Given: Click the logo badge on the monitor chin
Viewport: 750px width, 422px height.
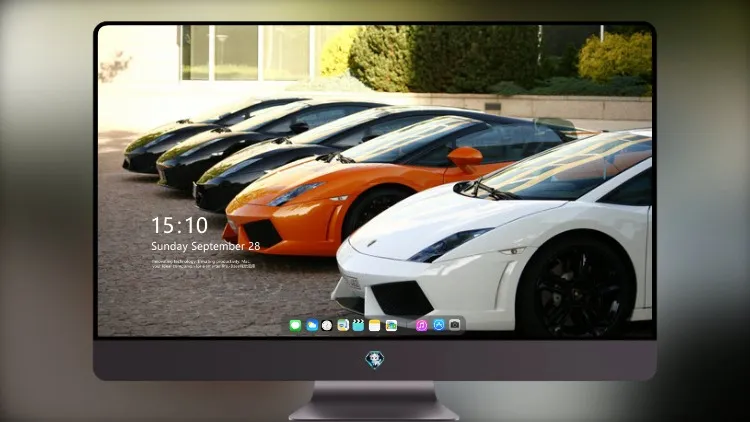Looking at the screenshot, I should tap(375, 360).
